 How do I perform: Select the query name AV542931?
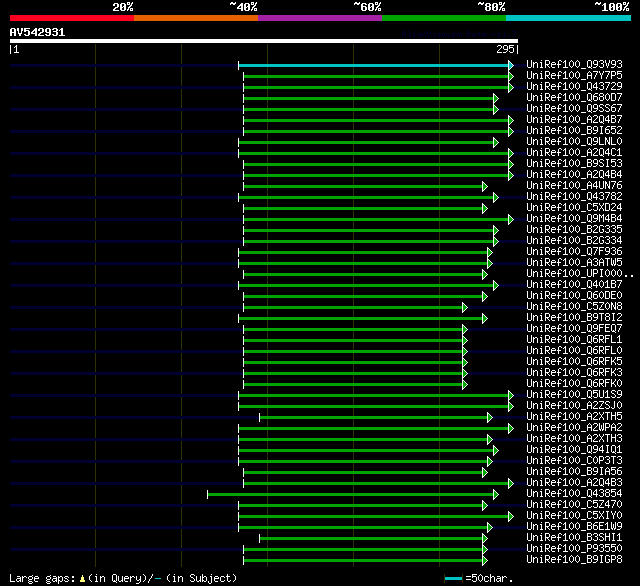[37, 32]
